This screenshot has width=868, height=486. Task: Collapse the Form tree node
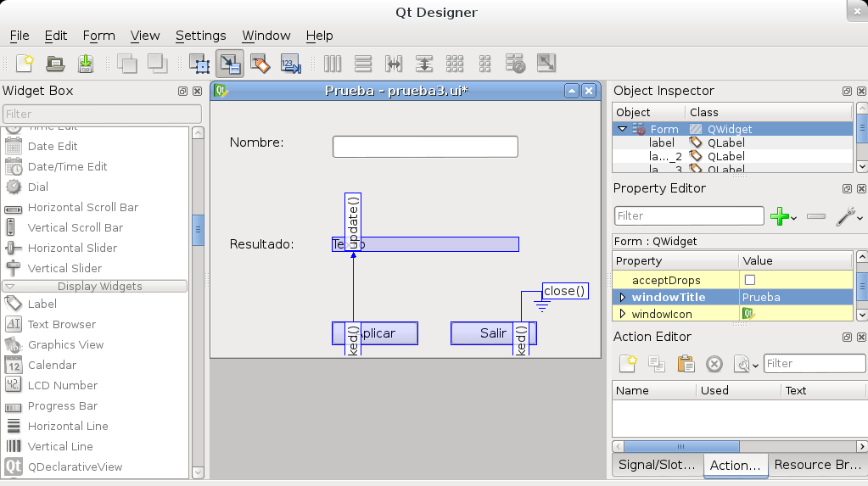622,129
